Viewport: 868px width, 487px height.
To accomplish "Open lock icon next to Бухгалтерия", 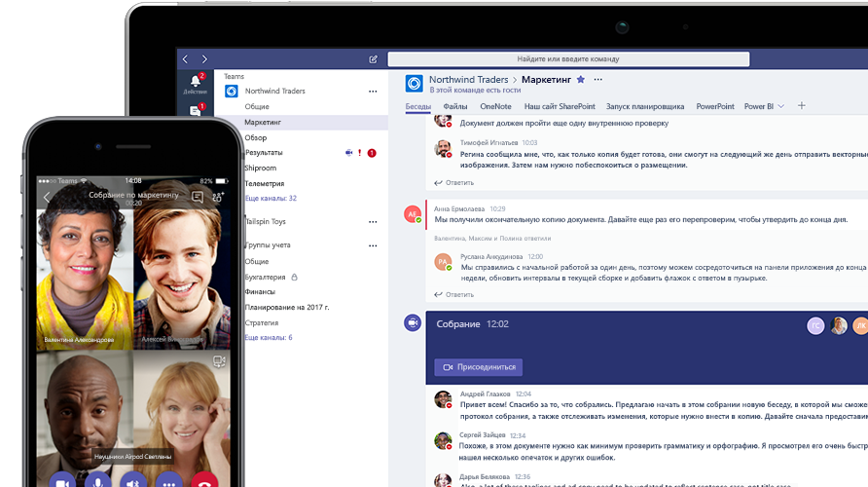I will click(x=295, y=277).
